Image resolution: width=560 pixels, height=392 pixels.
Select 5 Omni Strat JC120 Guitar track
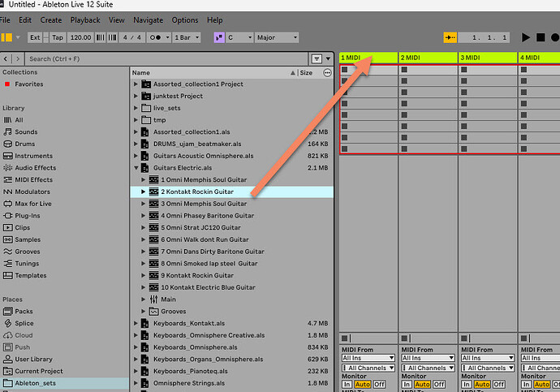pyautogui.click(x=200, y=228)
